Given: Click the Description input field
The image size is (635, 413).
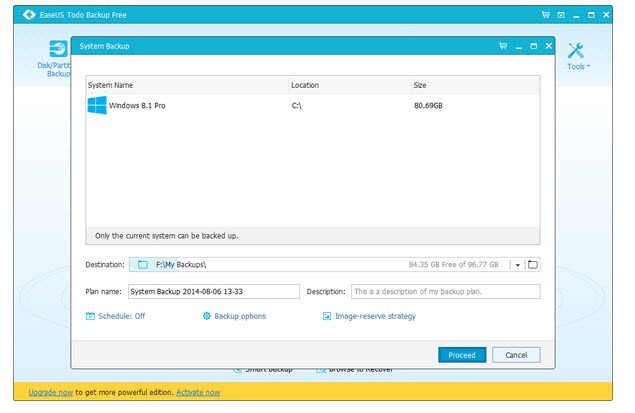Looking at the screenshot, I should [445, 292].
